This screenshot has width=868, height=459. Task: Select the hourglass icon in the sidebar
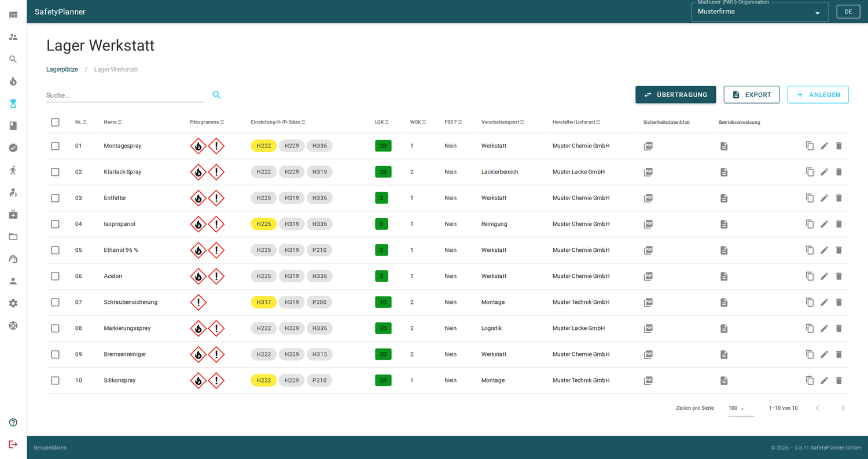pos(13,104)
